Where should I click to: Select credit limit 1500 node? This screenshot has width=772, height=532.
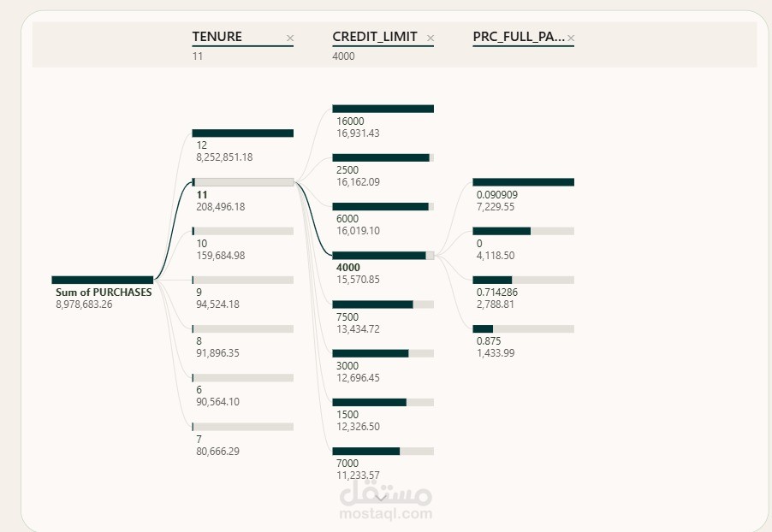383,403
